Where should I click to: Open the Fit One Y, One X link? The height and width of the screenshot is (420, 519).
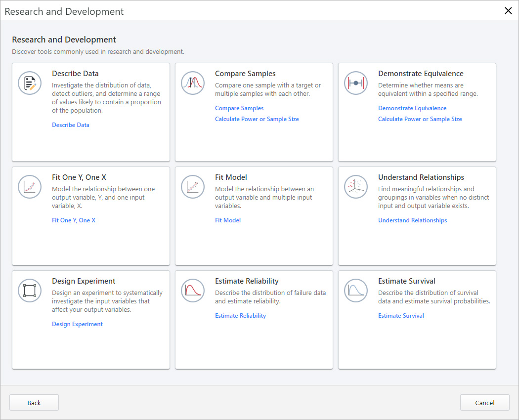[74, 220]
